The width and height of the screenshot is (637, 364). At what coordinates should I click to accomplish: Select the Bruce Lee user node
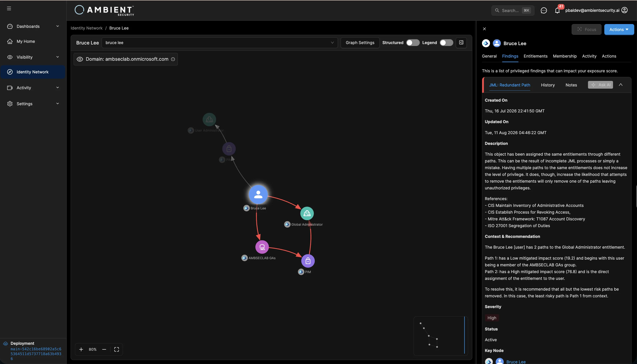point(258,194)
